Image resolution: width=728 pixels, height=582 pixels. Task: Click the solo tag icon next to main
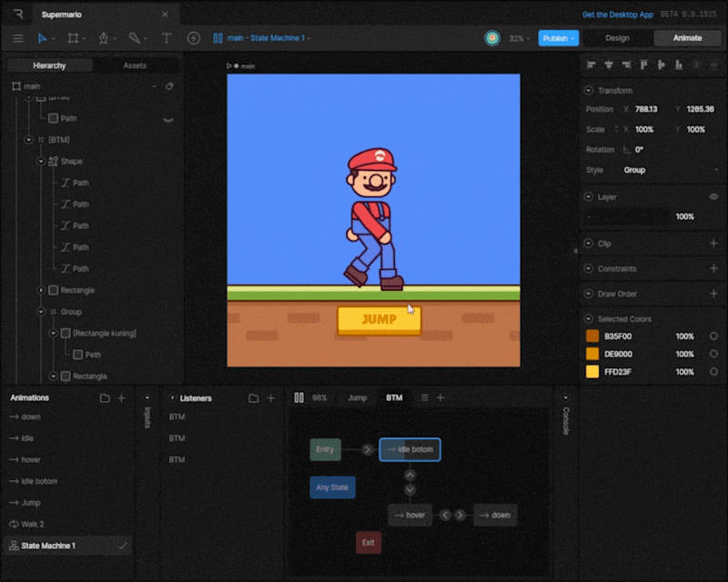click(169, 86)
